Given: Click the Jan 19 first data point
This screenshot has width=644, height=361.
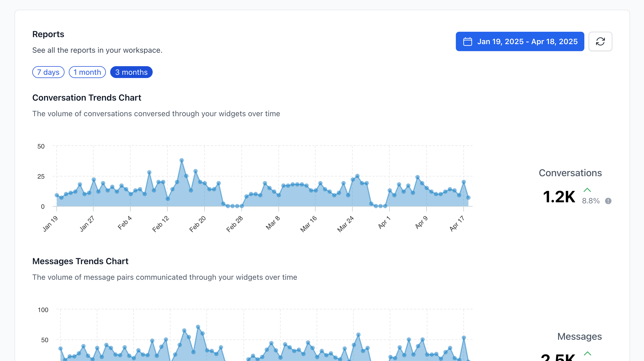Looking at the screenshot, I should click(57, 195).
